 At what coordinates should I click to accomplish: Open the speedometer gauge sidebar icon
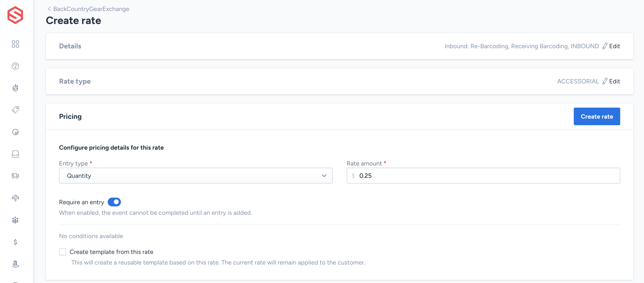pyautogui.click(x=15, y=66)
